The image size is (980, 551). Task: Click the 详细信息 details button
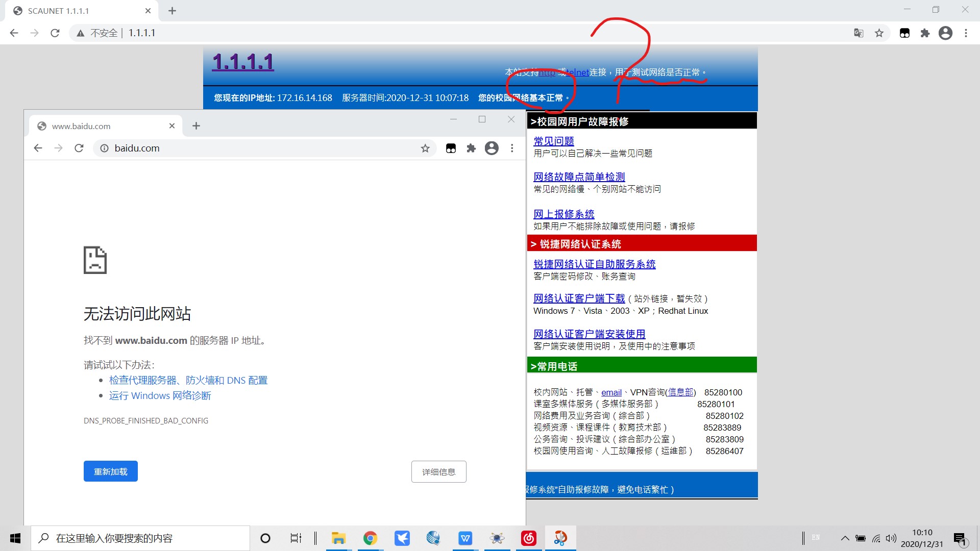[x=439, y=472]
